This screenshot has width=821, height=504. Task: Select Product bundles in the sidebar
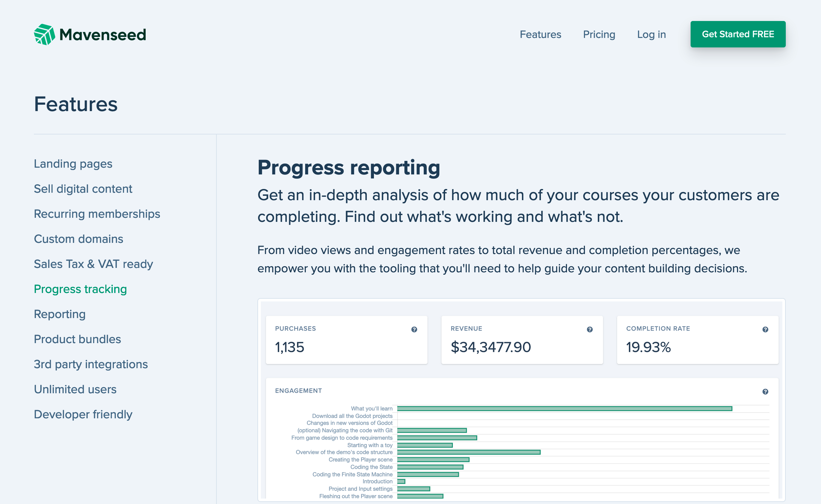click(77, 339)
